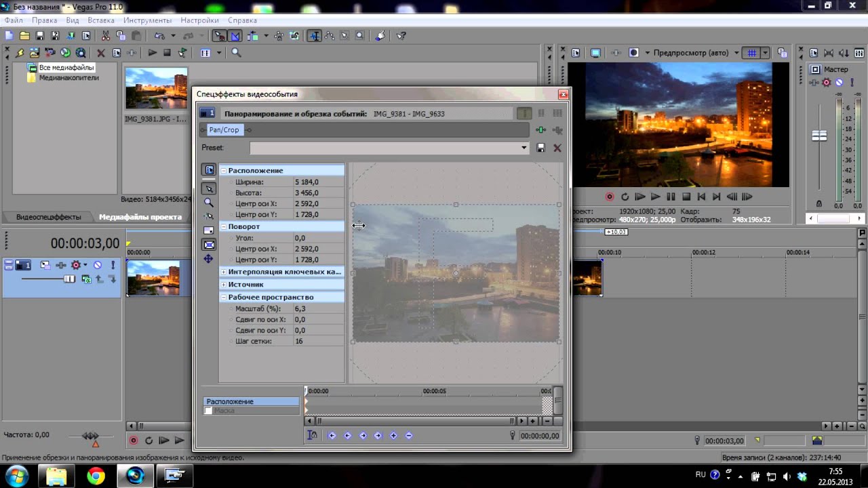This screenshot has width=868, height=488.
Task: Click the Move Freely cross-arrows icon
Action: click(x=209, y=259)
